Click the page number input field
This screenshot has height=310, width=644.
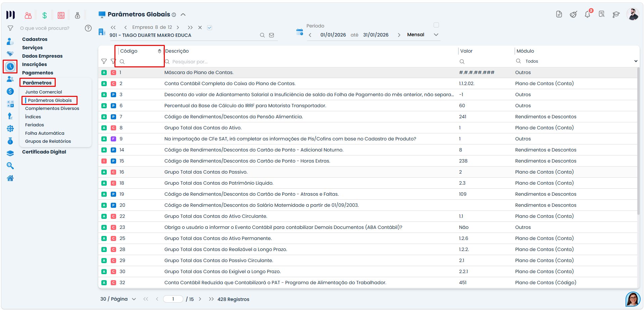point(173,299)
